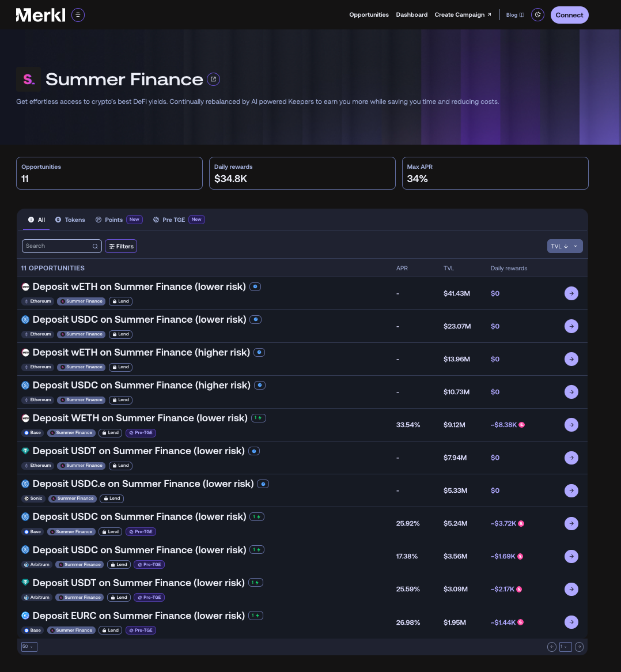
Task: Click the ~$3.72K daily rewards value
Action: [503, 523]
